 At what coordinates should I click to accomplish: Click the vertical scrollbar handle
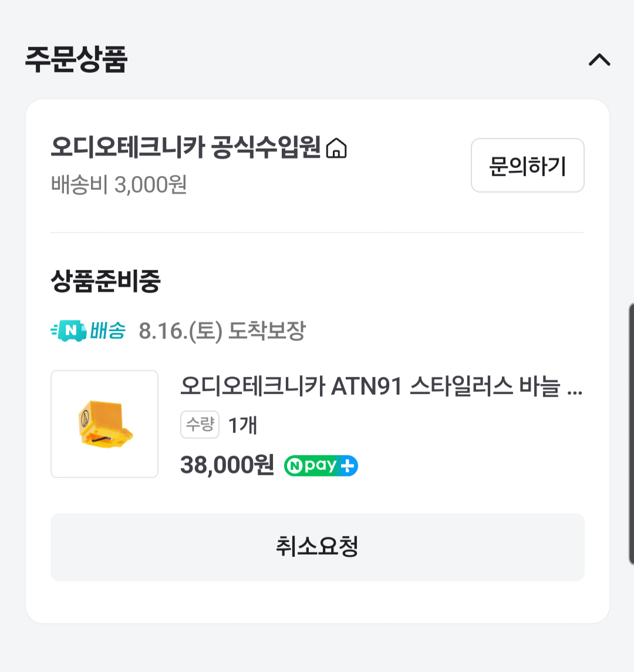630,435
